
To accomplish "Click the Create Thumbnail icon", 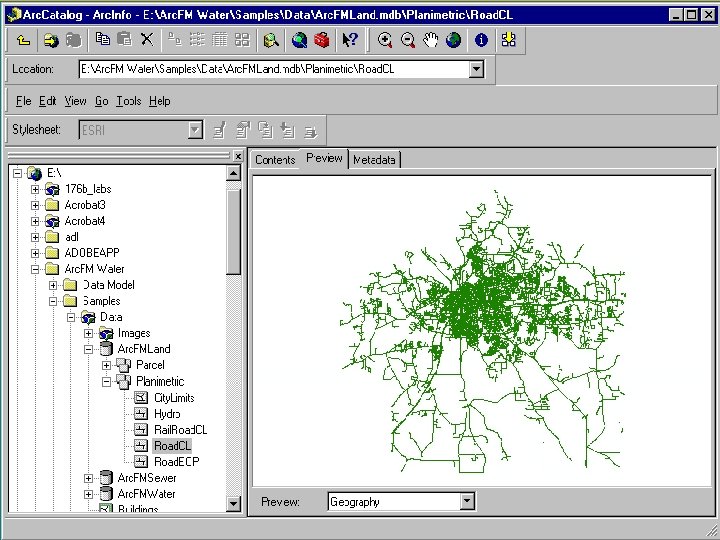I will pos(509,39).
